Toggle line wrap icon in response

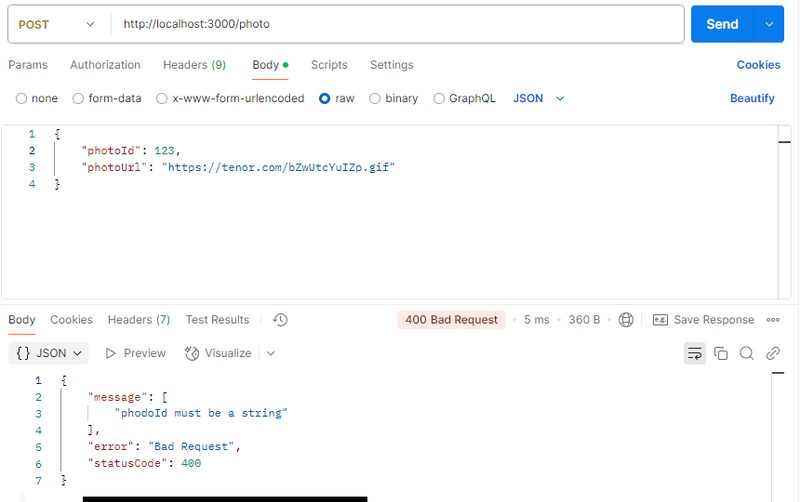(694, 353)
